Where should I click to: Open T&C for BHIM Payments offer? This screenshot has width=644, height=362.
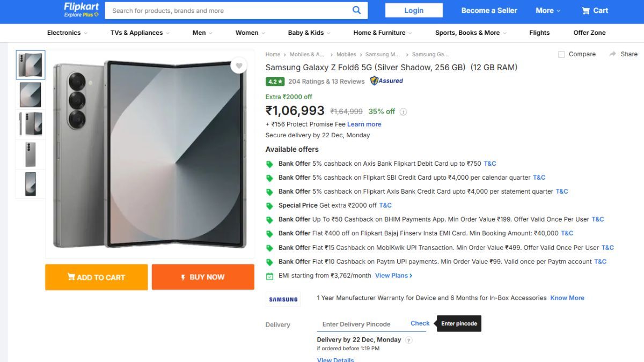click(598, 219)
